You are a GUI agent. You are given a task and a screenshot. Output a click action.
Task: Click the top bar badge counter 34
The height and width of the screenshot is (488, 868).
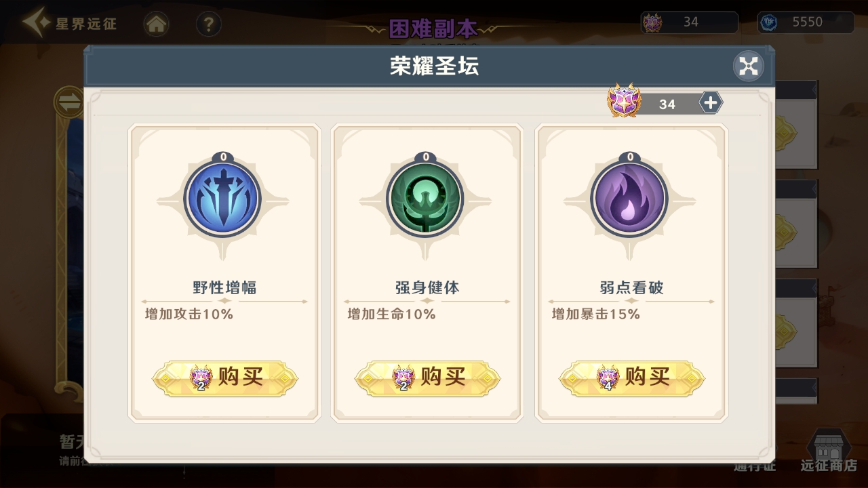tap(689, 22)
